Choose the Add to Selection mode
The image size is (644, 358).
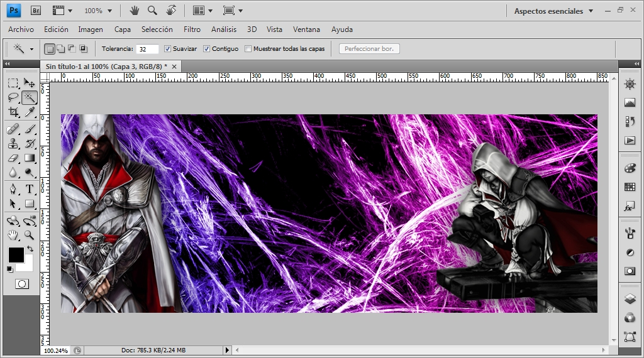coord(61,49)
